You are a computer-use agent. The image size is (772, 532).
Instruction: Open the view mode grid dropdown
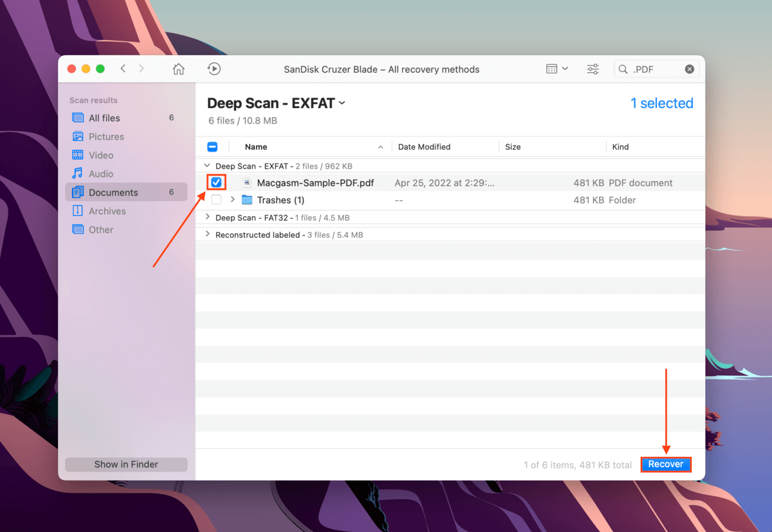click(x=557, y=69)
